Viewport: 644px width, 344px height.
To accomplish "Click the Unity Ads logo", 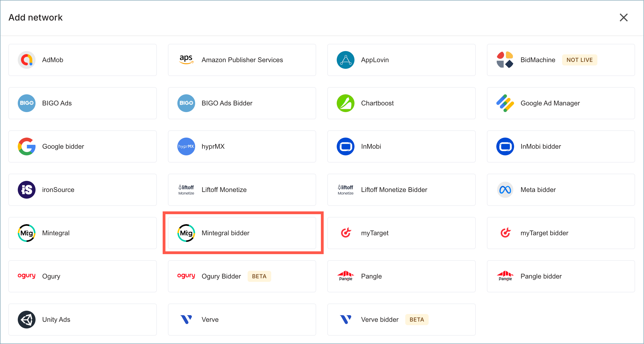I will [27, 320].
